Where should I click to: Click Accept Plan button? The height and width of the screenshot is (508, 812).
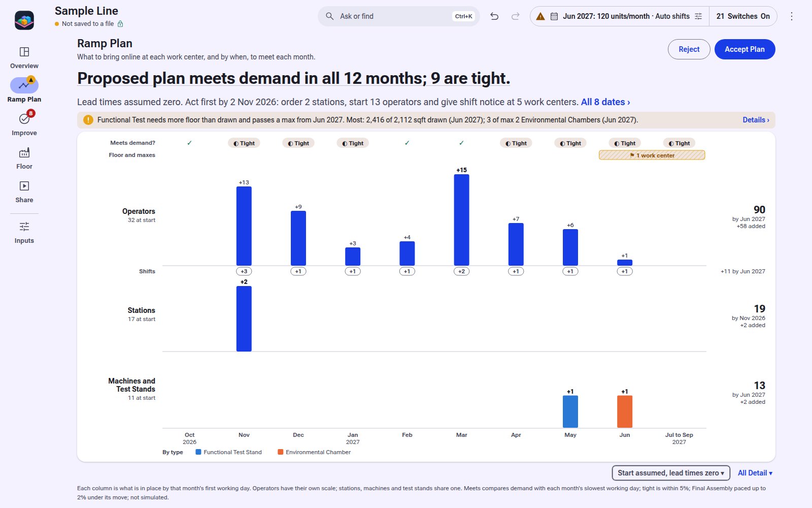pyautogui.click(x=745, y=49)
